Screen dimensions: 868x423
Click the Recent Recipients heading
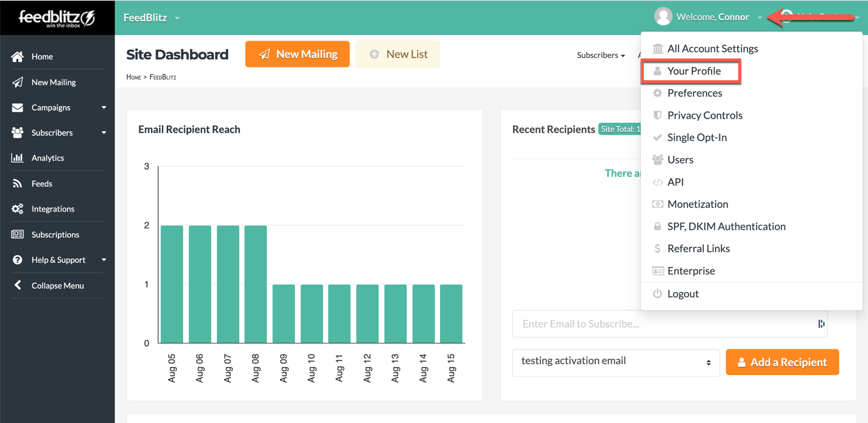(x=554, y=130)
